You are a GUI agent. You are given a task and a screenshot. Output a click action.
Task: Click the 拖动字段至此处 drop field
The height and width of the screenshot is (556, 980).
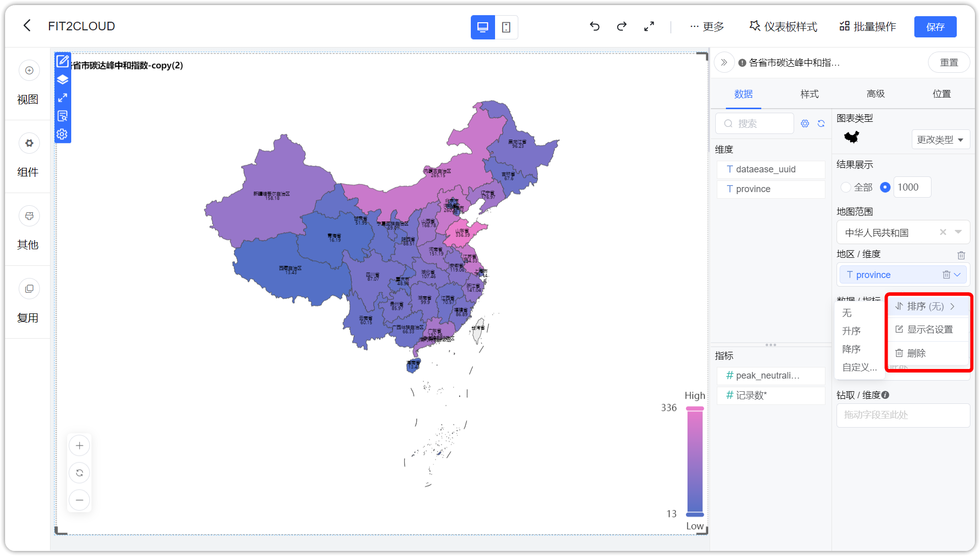[x=903, y=415]
